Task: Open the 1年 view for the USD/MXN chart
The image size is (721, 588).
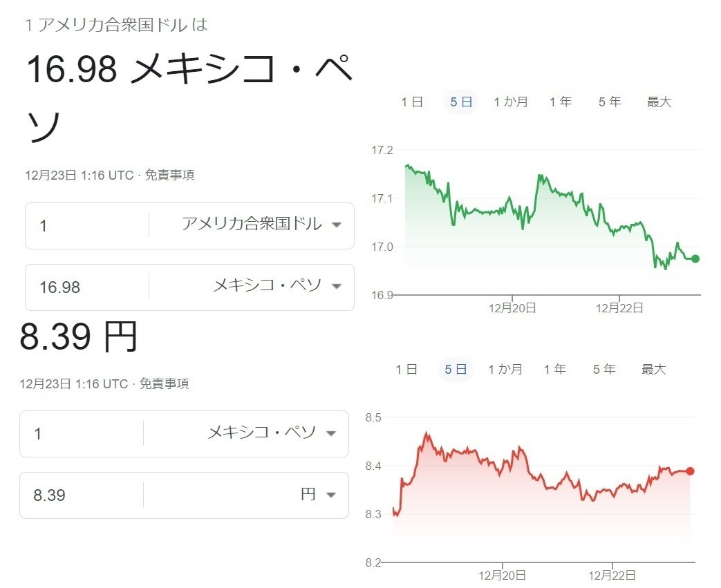Action: (x=561, y=101)
